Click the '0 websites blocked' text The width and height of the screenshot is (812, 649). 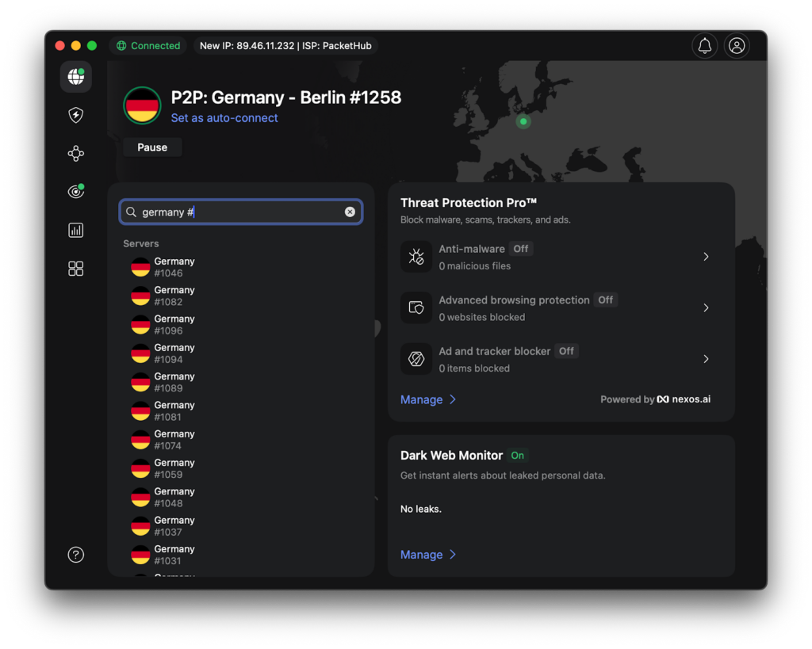tap(482, 317)
